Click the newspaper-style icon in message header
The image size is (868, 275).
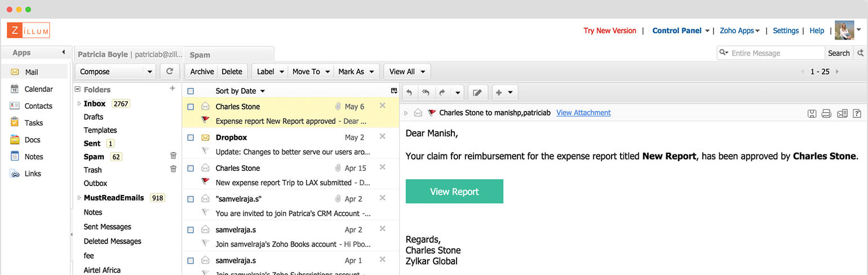coord(842,113)
